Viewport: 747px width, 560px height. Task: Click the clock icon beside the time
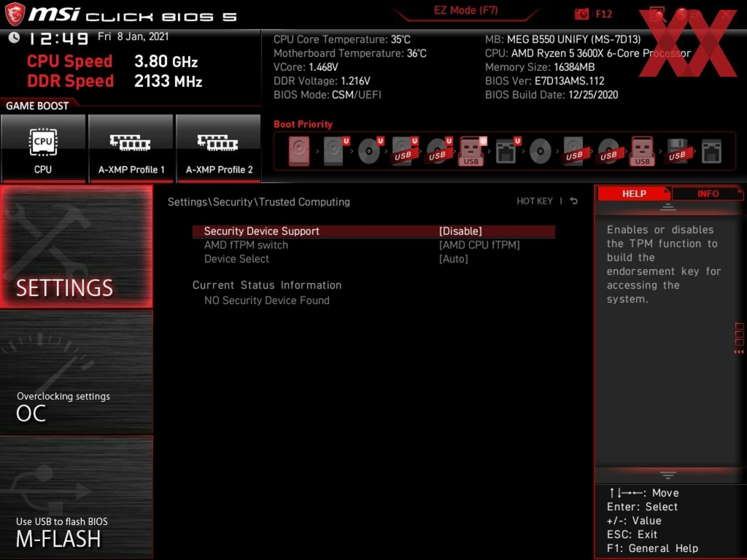click(x=14, y=37)
